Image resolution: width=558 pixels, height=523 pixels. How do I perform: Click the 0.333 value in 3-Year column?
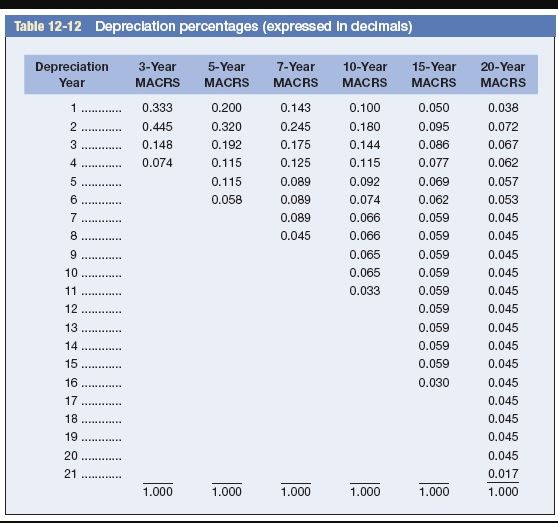[x=157, y=108]
